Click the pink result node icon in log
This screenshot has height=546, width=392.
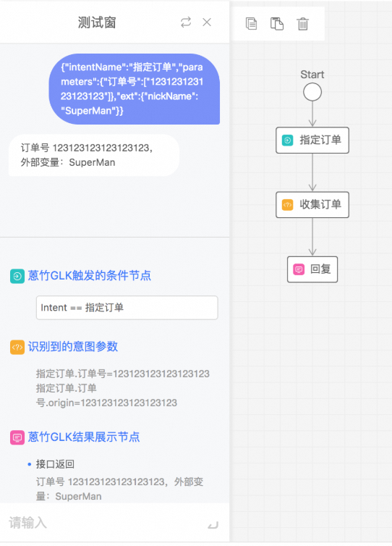pos(17,437)
